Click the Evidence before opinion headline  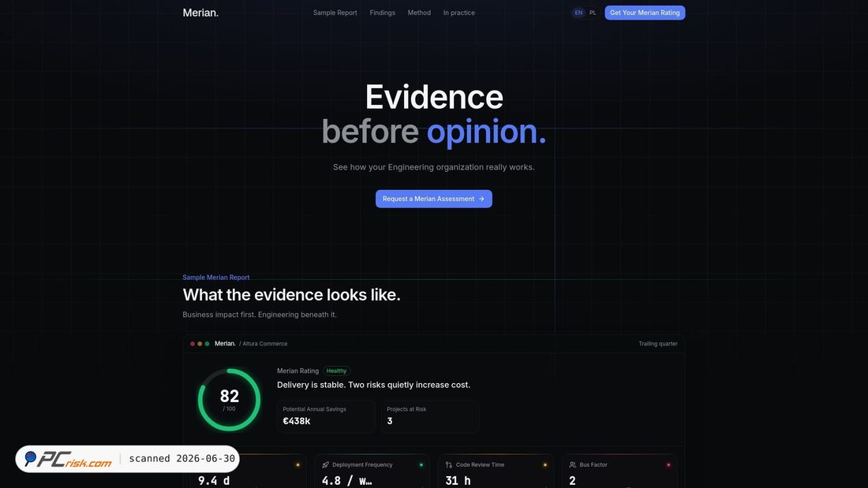434,114
